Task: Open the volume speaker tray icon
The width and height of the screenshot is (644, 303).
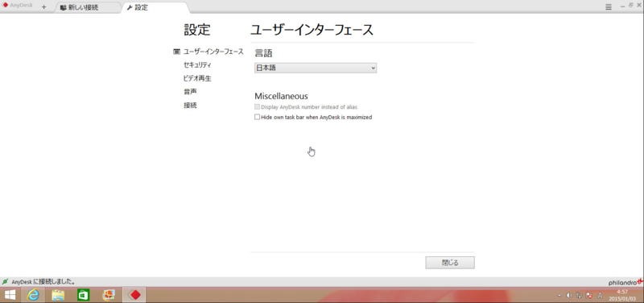Action: point(569,295)
